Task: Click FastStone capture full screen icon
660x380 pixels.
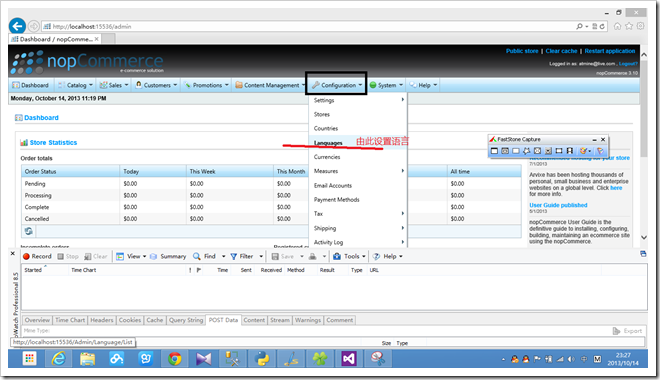Action: [x=538, y=151]
